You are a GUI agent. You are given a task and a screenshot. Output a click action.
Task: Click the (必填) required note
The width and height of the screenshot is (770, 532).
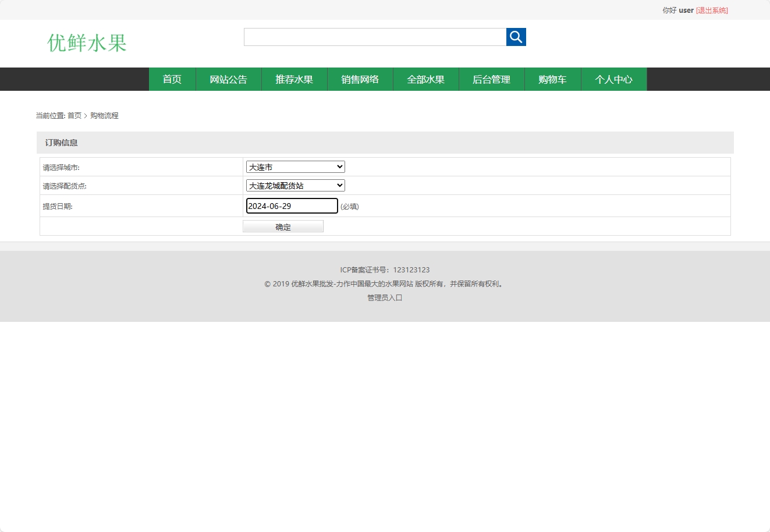point(350,207)
